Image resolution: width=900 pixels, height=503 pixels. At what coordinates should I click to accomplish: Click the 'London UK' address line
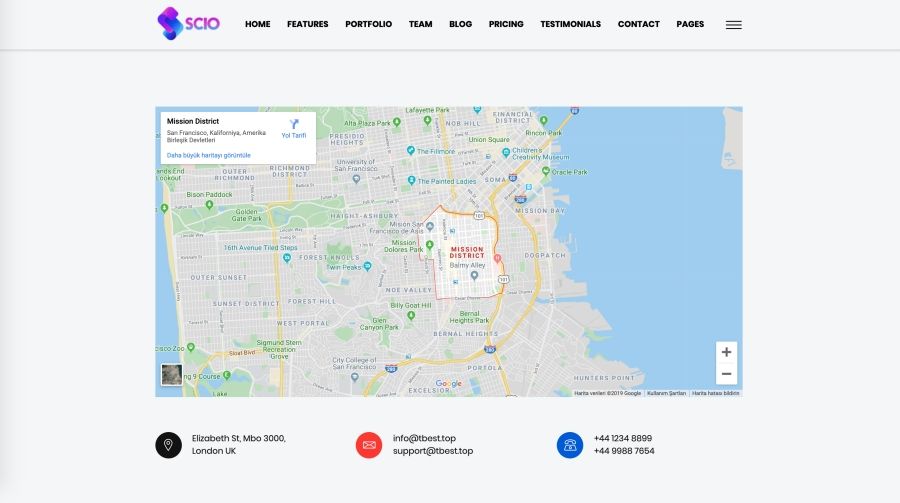[214, 451]
